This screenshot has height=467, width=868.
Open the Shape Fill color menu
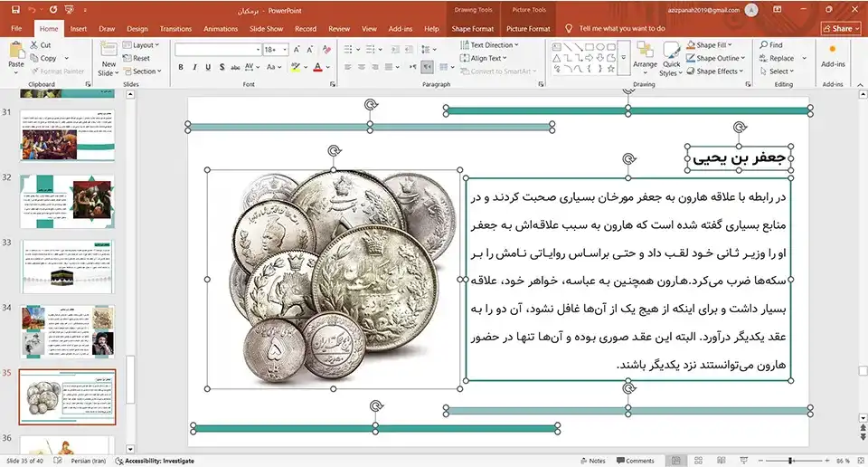coord(709,45)
